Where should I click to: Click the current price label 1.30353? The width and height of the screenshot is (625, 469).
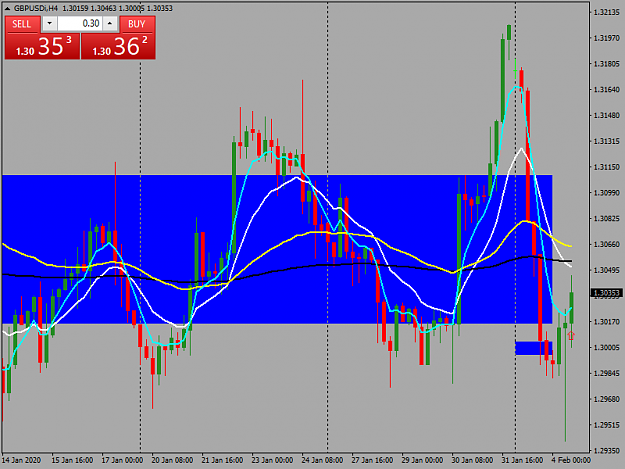606,293
